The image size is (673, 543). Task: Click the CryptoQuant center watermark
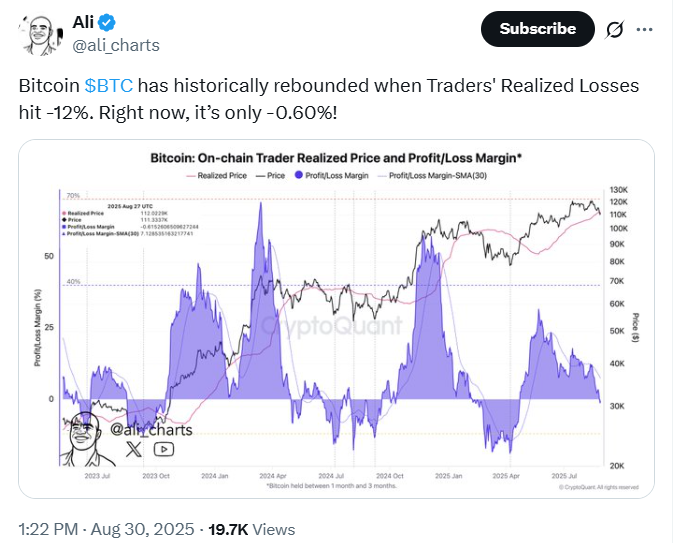click(x=332, y=326)
